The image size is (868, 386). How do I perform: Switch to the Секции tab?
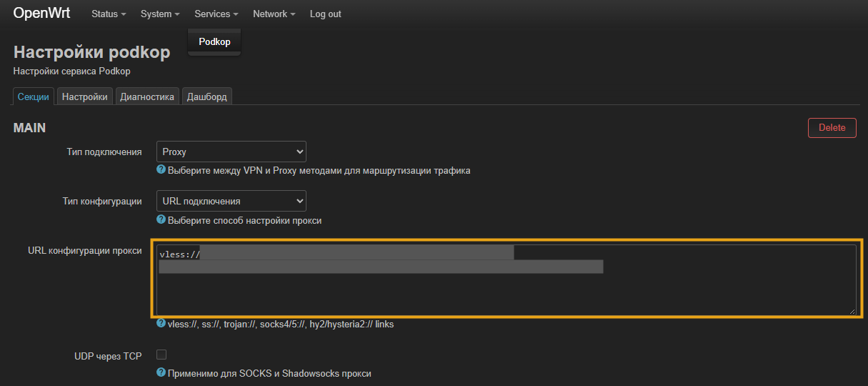pyautogui.click(x=34, y=96)
